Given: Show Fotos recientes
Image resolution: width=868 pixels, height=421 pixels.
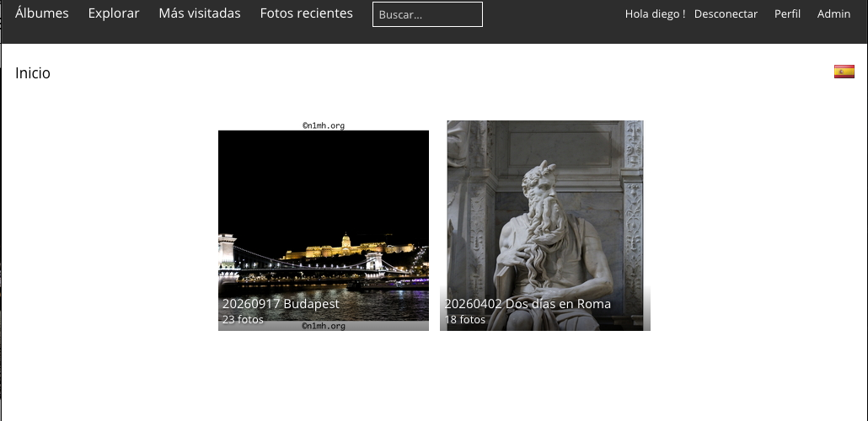Looking at the screenshot, I should click(x=306, y=13).
